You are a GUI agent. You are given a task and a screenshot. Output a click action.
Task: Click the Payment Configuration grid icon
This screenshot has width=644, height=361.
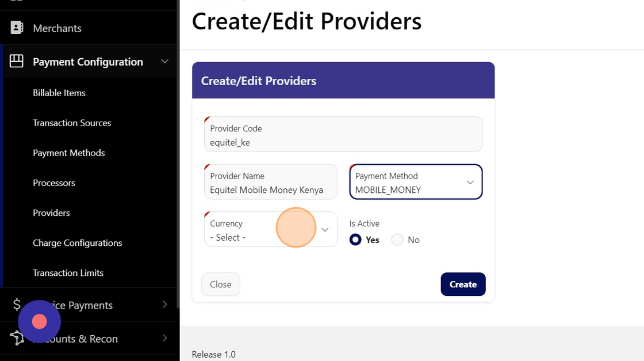pyautogui.click(x=17, y=61)
